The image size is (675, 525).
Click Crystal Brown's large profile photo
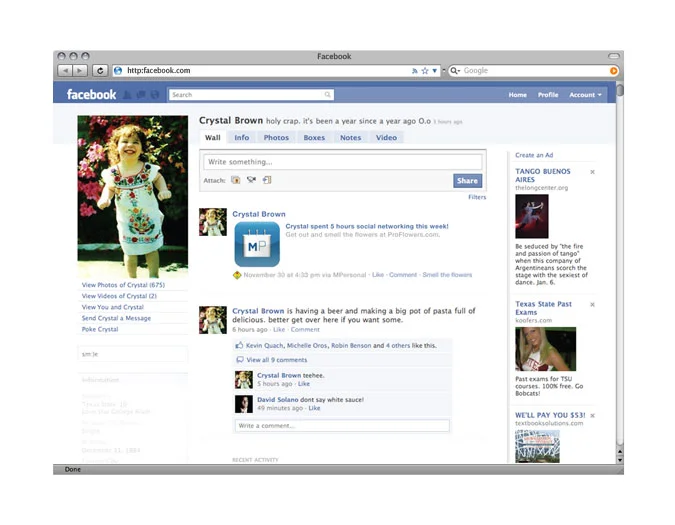point(133,196)
